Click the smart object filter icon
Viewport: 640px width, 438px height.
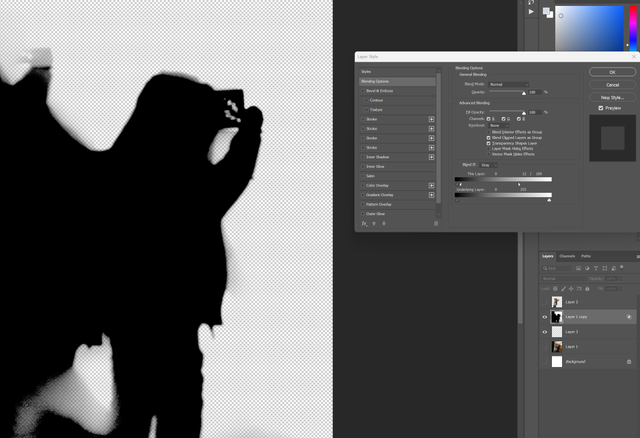coord(613,268)
